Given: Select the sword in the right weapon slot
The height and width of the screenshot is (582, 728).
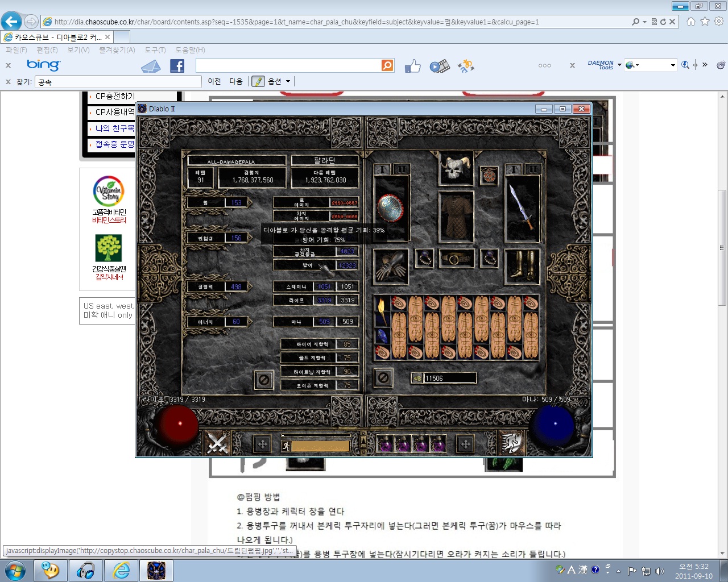Looking at the screenshot, I should (x=522, y=208).
